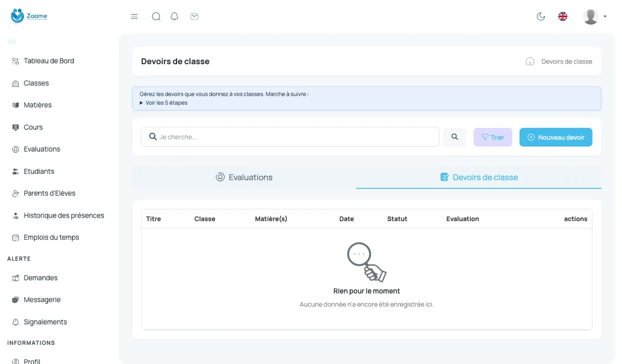Click the Zaame logo
The image size is (622, 364).
[29, 16]
